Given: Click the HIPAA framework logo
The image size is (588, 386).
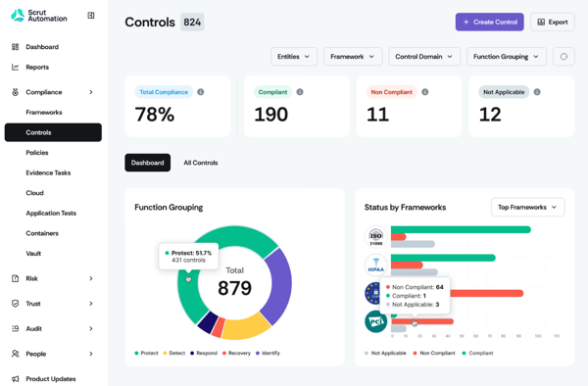Looking at the screenshot, I should pos(375,265).
